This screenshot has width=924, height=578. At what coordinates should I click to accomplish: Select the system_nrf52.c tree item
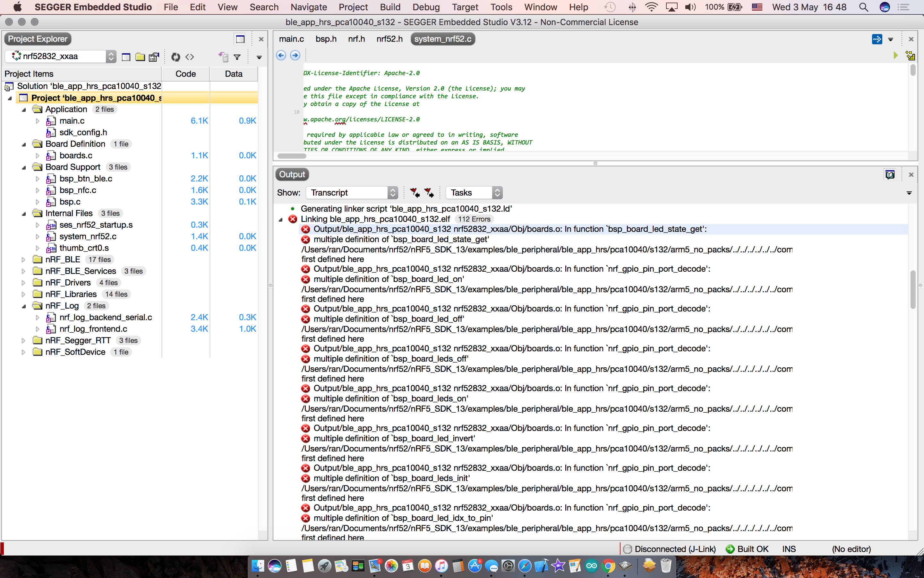tap(88, 236)
